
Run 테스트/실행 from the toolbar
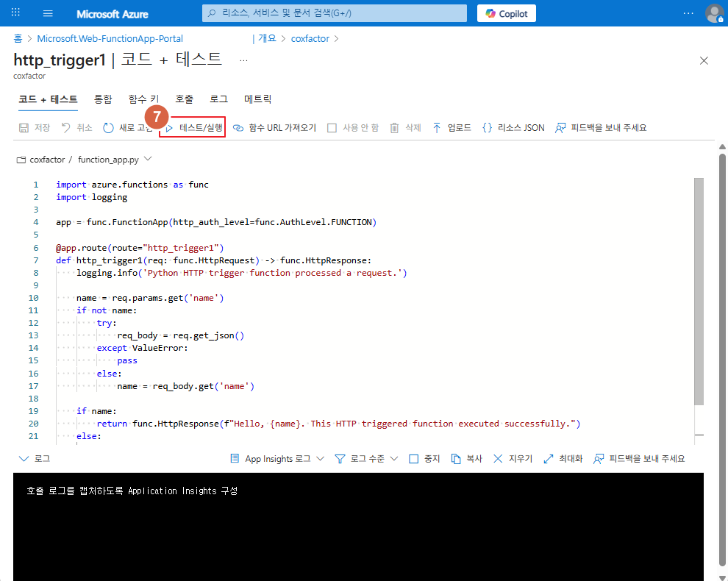(192, 127)
